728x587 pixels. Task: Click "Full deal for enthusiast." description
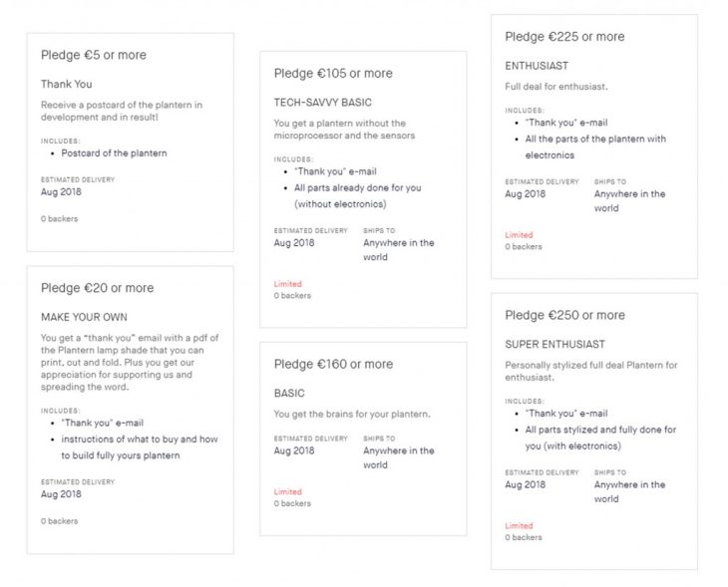point(556,87)
